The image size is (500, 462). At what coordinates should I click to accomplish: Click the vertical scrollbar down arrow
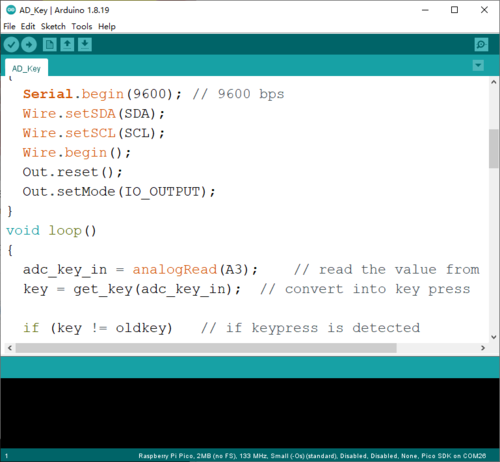point(494,337)
